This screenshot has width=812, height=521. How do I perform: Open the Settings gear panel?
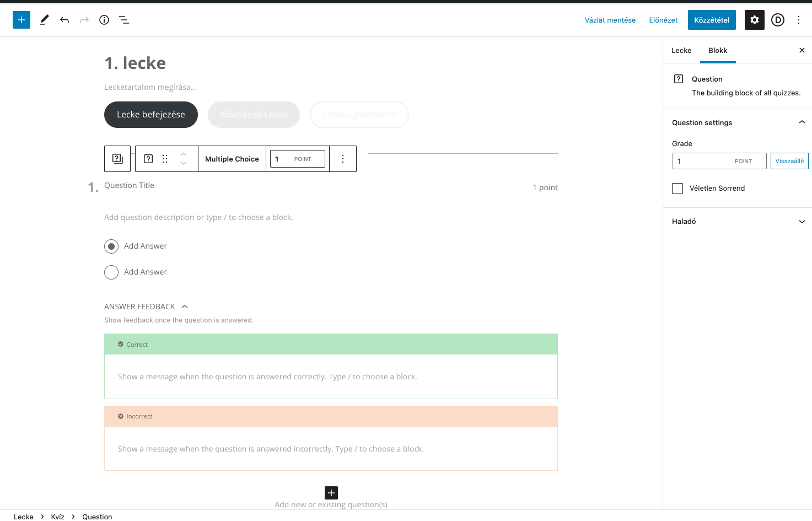coord(754,19)
